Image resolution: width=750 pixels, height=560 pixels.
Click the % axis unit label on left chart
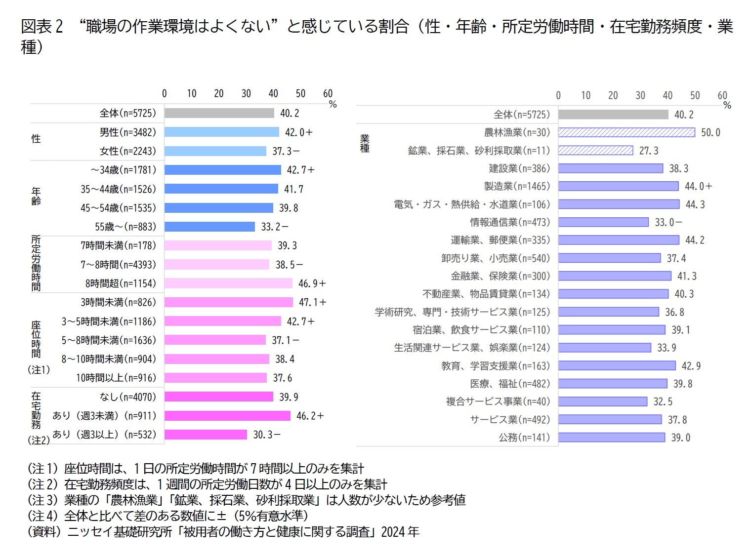pos(332,104)
